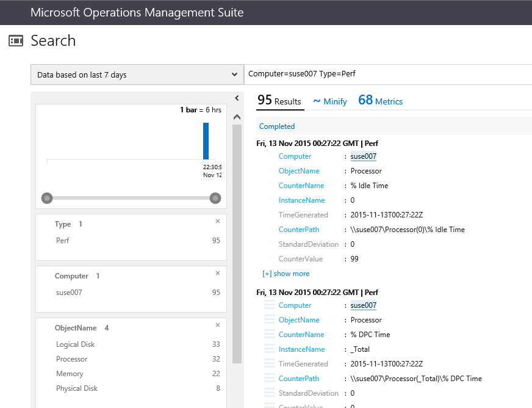The width and height of the screenshot is (532, 408).
Task: Collapse the left facet panel with the chevron
Action: click(x=237, y=98)
